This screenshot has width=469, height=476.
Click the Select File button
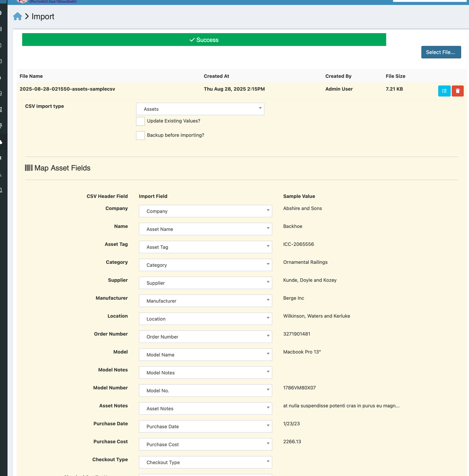coord(441,52)
